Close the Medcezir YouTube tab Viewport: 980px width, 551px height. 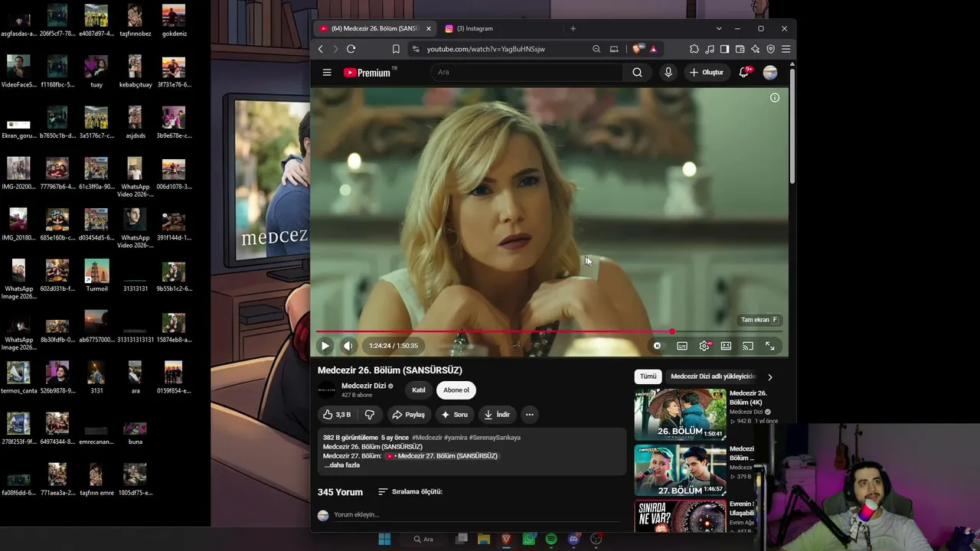point(429,28)
